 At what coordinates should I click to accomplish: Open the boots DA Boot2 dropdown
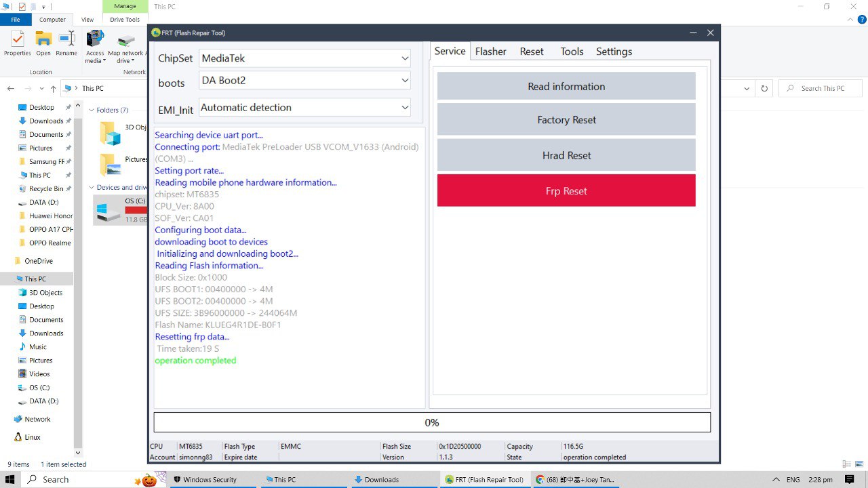tap(305, 80)
